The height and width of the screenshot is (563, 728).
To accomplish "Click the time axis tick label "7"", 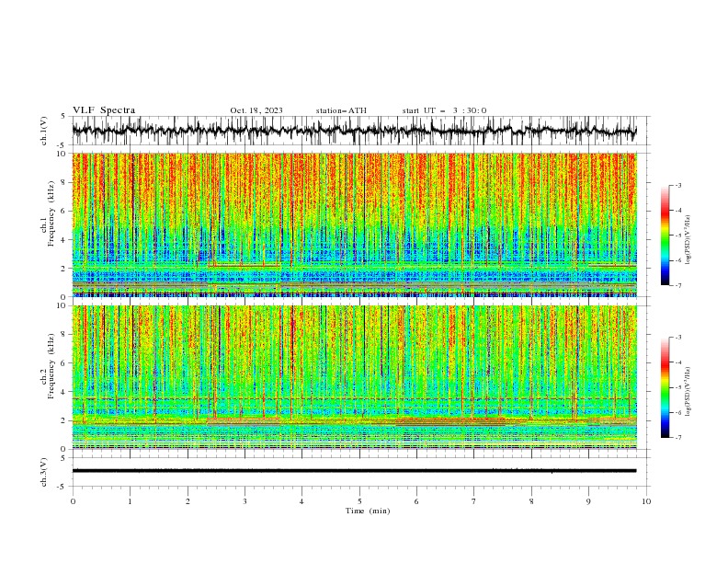I will click(474, 501).
